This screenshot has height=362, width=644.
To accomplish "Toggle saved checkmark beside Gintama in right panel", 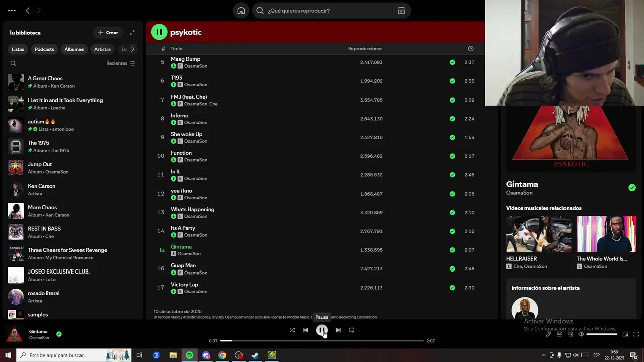I will pyautogui.click(x=632, y=188).
